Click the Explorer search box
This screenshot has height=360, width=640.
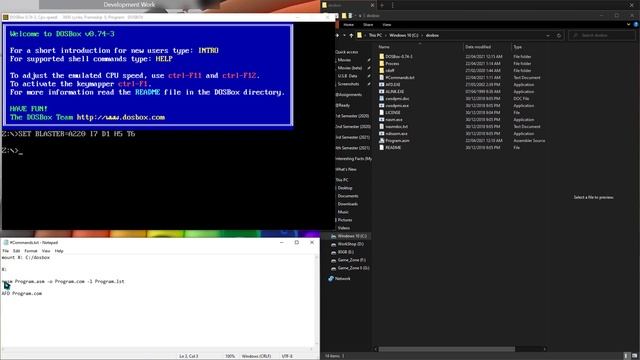click(x=602, y=36)
